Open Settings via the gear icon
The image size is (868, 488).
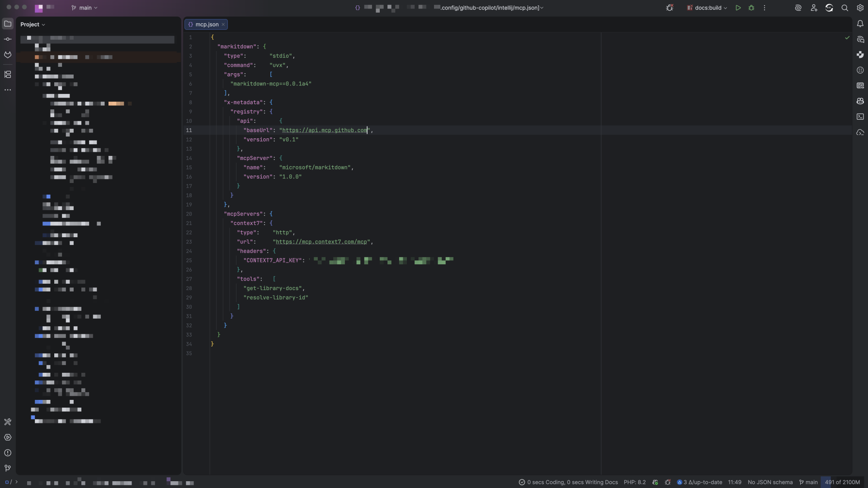pos(860,8)
